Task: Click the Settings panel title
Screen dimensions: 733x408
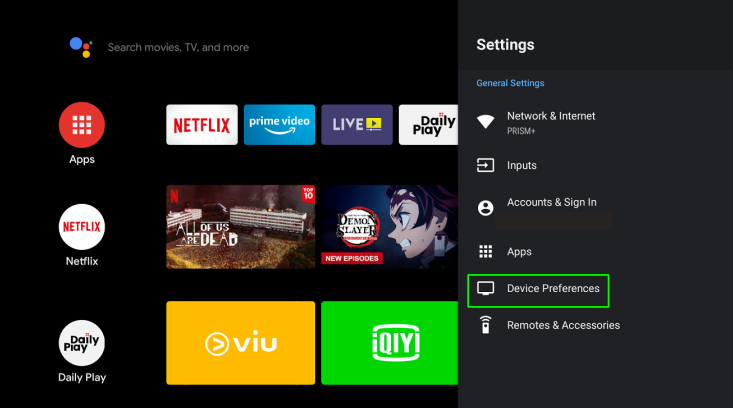Action: click(505, 45)
